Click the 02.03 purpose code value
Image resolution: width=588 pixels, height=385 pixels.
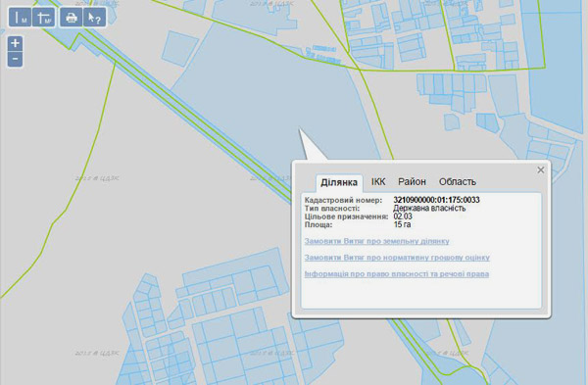click(403, 217)
